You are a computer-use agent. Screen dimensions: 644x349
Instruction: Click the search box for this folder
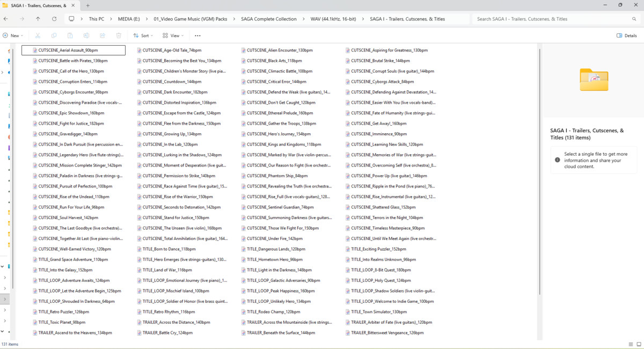pos(555,19)
